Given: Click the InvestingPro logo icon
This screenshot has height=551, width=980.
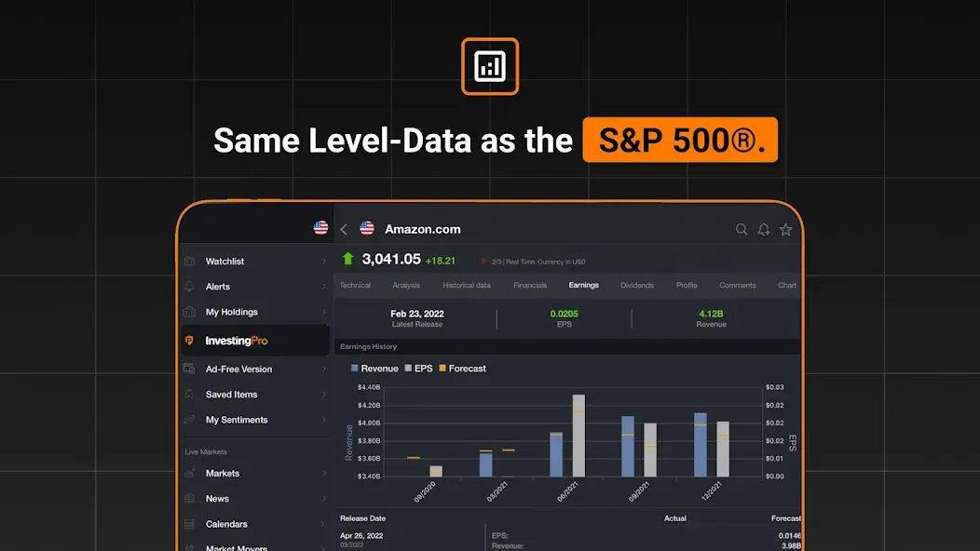Looking at the screenshot, I should point(189,341).
